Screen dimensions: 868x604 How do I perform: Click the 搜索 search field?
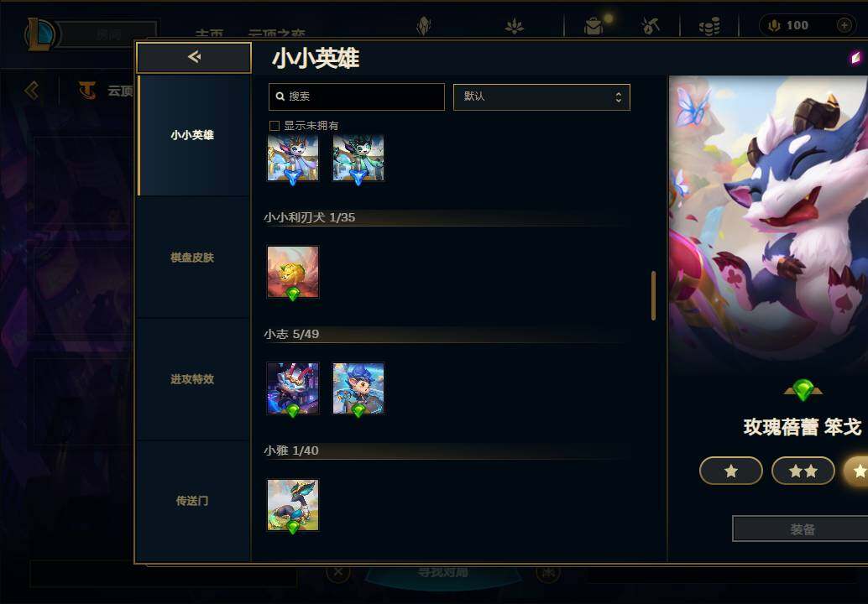[357, 96]
